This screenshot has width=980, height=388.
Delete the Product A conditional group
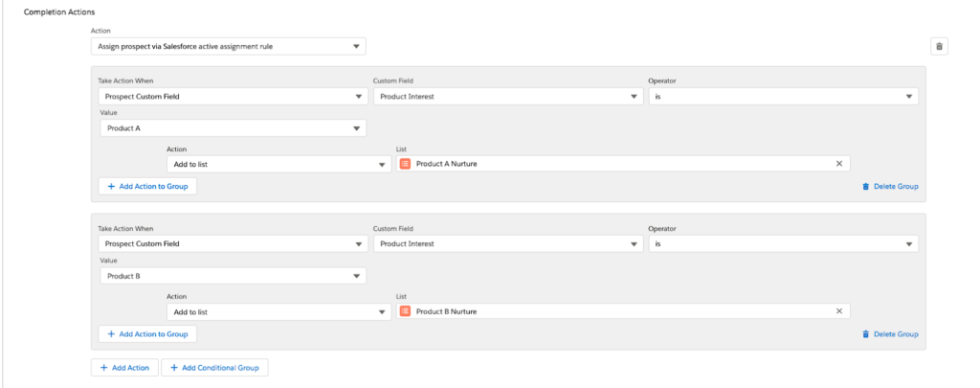click(x=890, y=187)
